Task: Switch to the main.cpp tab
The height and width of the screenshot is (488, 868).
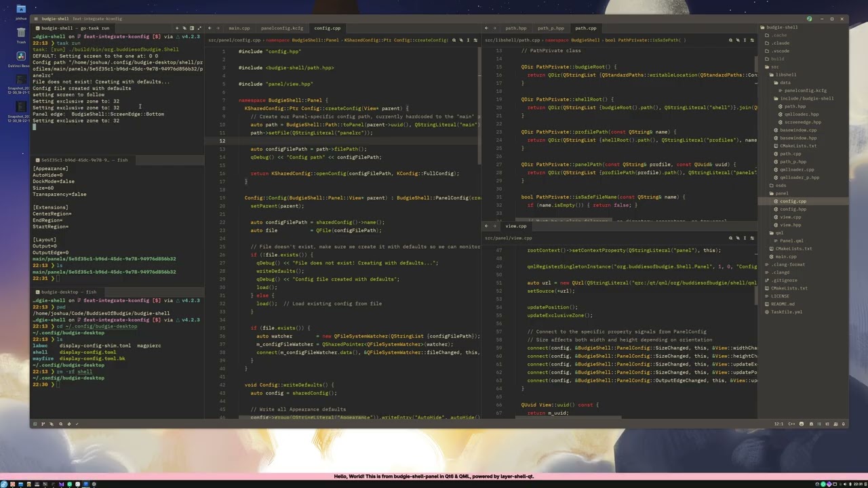Action: pyautogui.click(x=239, y=28)
